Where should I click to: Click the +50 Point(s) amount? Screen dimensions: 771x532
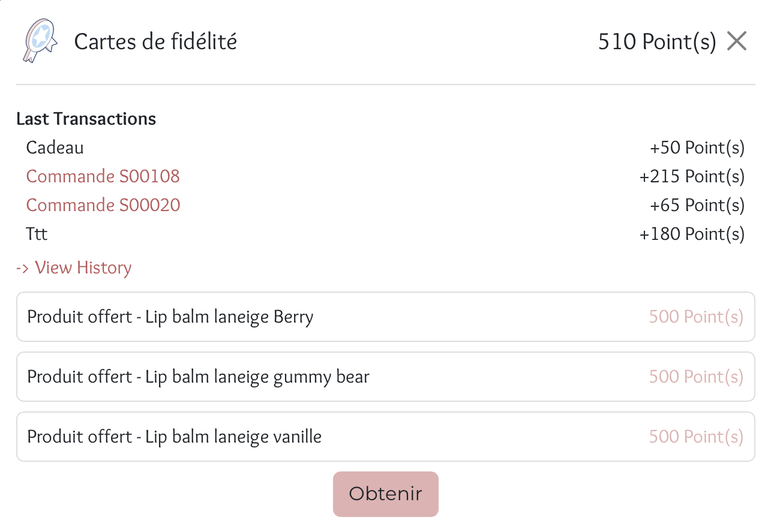[x=697, y=148]
